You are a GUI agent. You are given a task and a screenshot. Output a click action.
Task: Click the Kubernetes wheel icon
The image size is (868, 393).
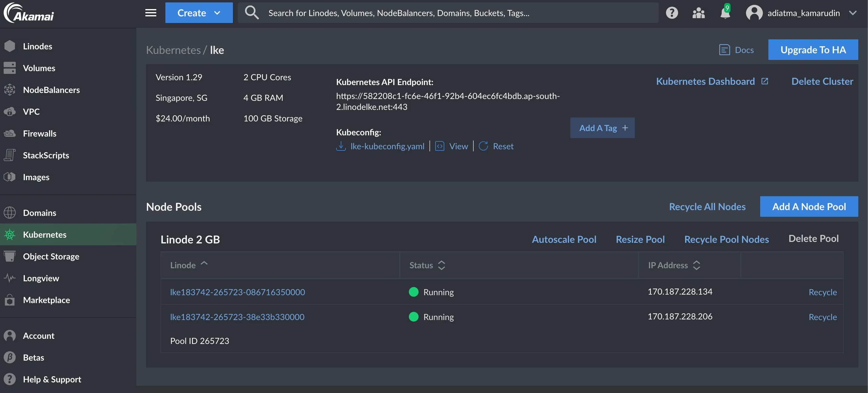[x=10, y=234]
